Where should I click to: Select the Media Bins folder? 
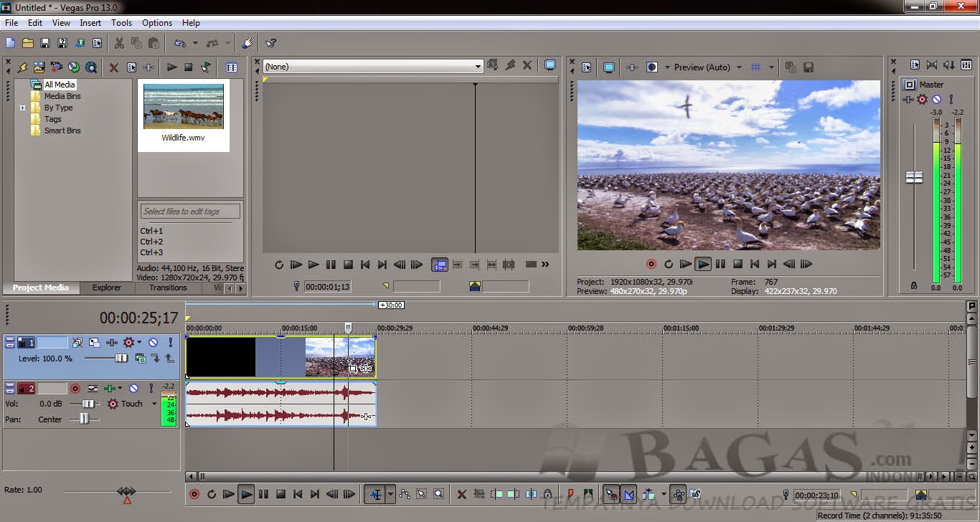tap(62, 96)
